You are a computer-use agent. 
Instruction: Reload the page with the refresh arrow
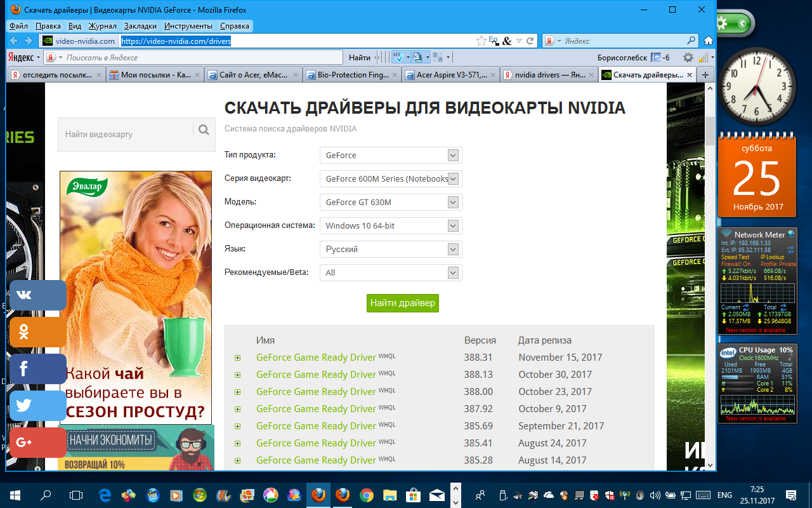tap(530, 41)
